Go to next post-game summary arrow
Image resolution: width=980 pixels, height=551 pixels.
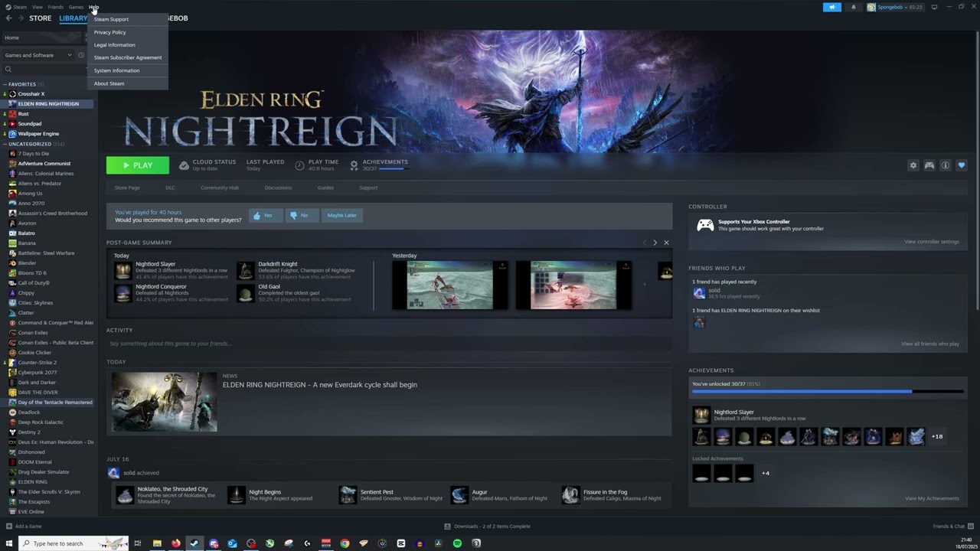coord(655,243)
